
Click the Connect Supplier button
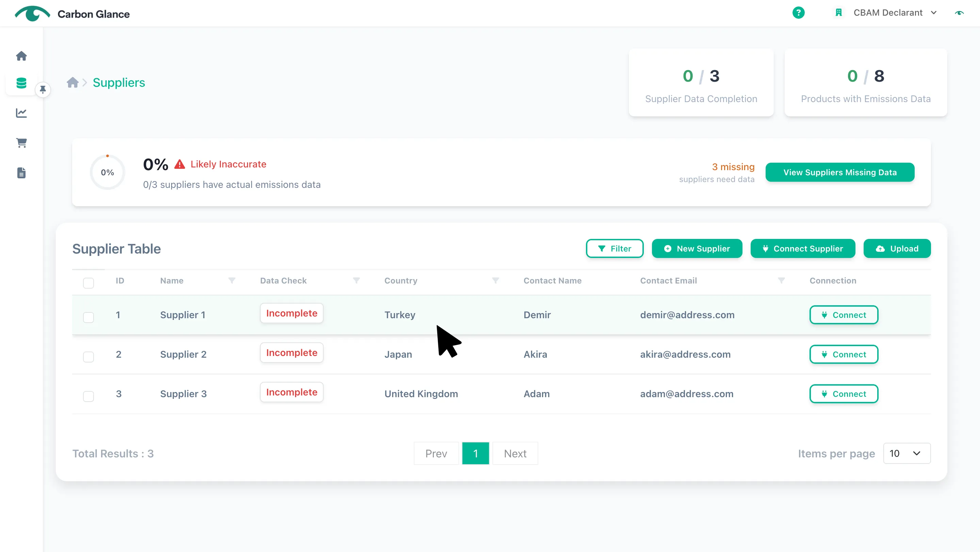point(803,248)
